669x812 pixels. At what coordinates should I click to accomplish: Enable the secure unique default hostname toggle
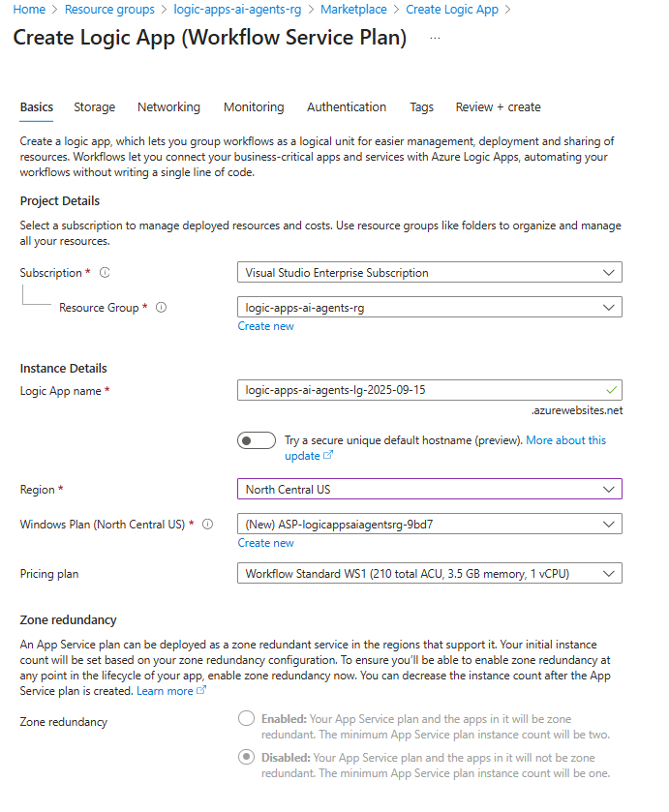tap(257, 439)
